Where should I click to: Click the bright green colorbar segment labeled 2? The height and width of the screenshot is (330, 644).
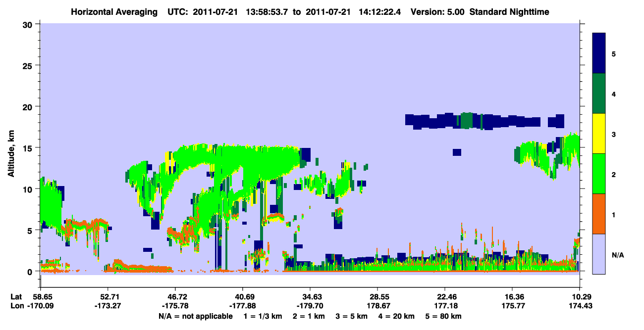click(x=599, y=173)
